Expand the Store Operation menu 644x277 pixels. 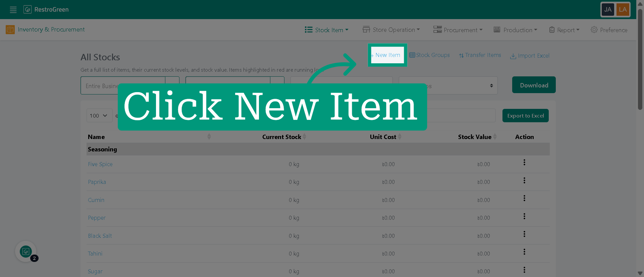391,30
